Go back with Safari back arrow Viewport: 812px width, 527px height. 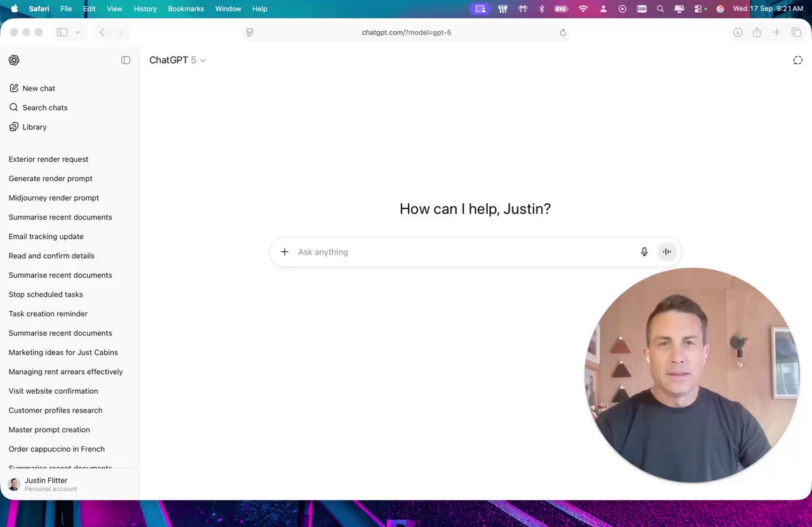102,32
